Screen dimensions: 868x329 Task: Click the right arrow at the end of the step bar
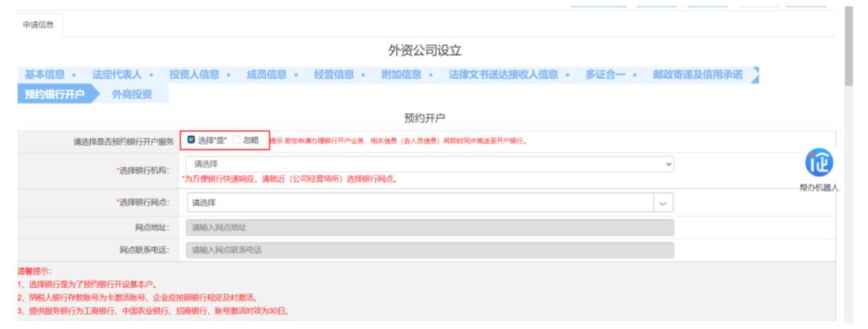pyautogui.click(x=755, y=75)
